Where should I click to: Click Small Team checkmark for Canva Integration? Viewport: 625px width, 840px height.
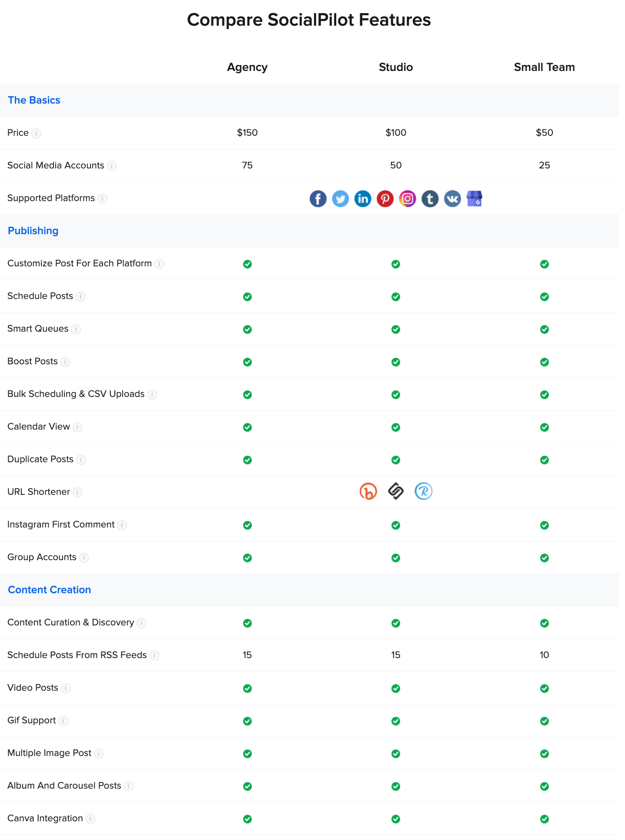pos(544,819)
